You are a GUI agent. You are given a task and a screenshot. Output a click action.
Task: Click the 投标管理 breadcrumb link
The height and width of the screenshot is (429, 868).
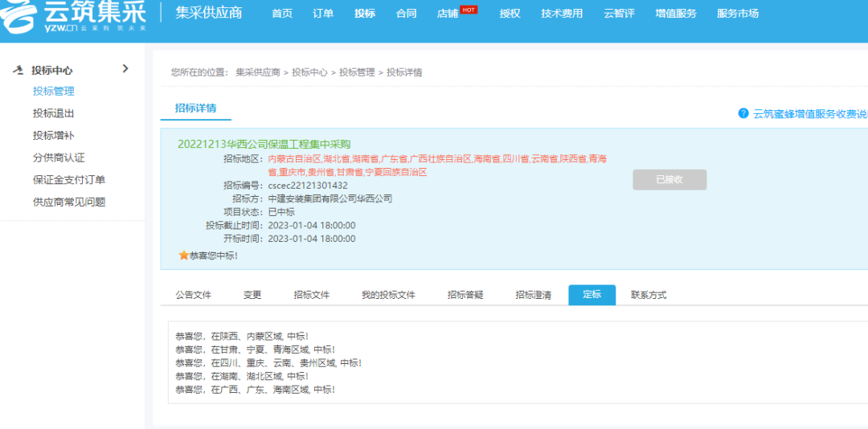click(x=357, y=72)
